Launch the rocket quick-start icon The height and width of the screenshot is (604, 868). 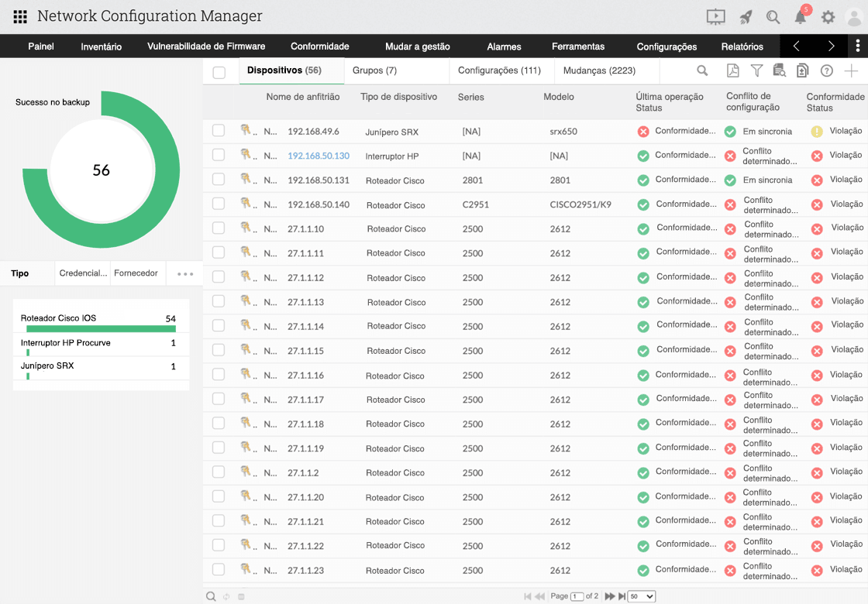(745, 16)
